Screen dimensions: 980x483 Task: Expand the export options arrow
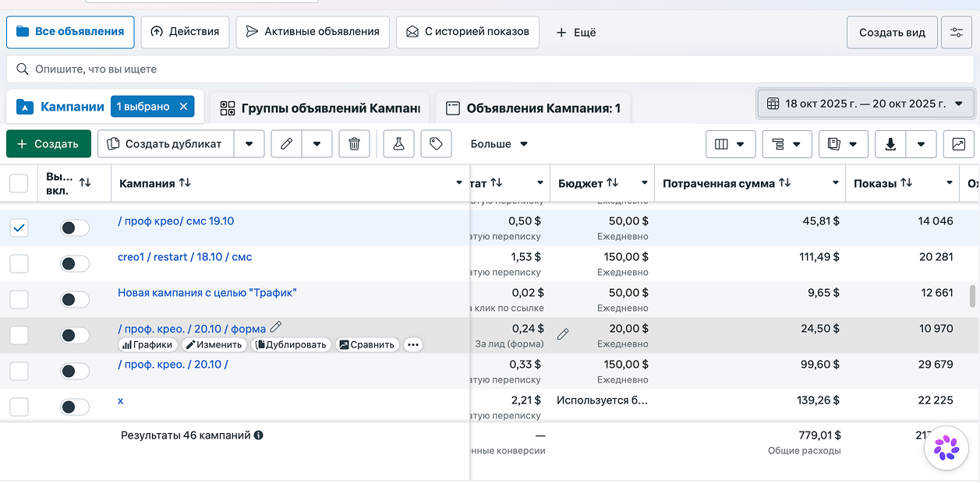[x=922, y=144]
